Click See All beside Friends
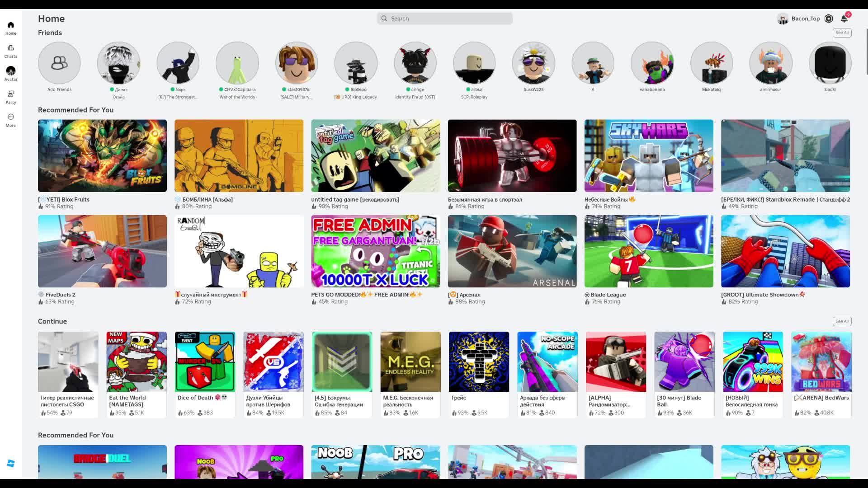This screenshot has height=488, width=868. click(x=842, y=33)
